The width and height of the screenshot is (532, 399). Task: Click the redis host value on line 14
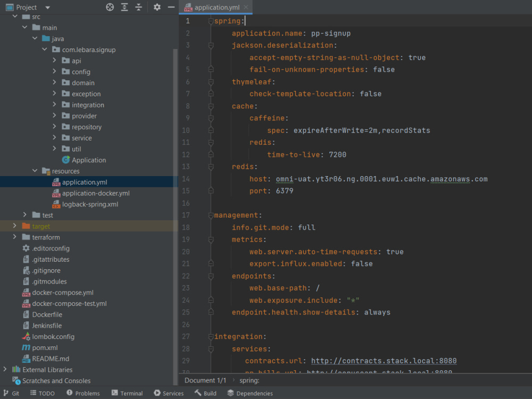381,179
